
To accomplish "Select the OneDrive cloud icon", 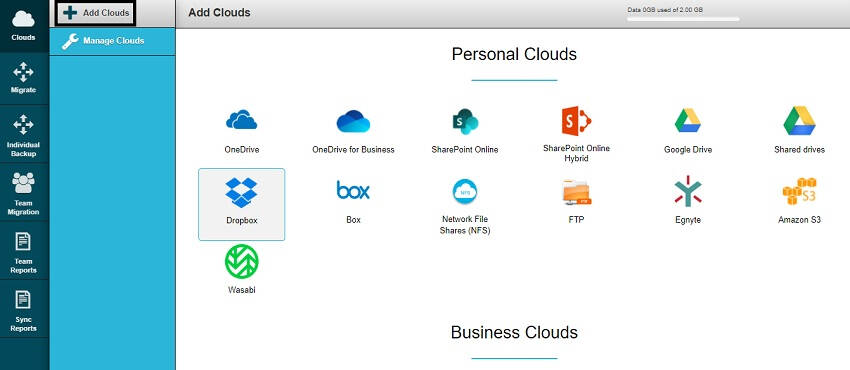I will click(x=242, y=120).
